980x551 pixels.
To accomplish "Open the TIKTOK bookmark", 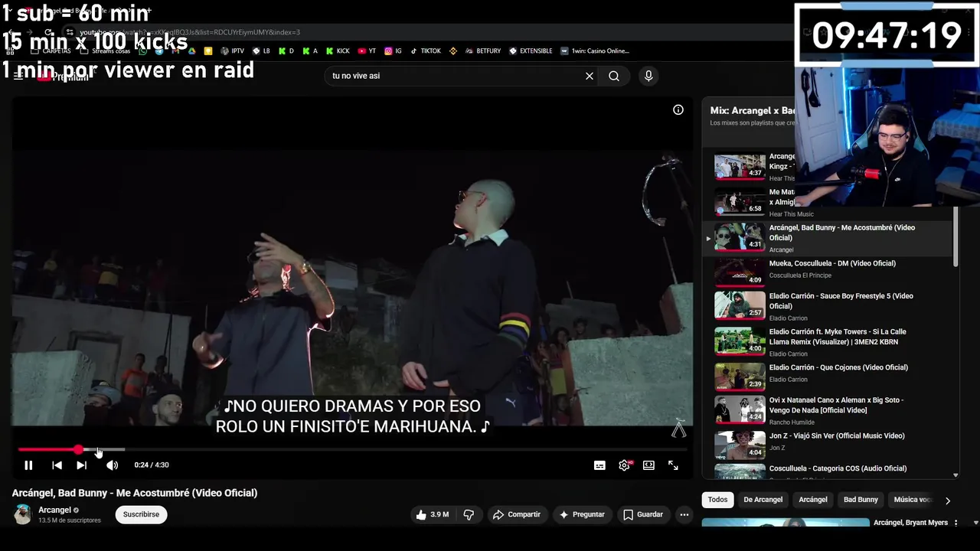I will [x=426, y=51].
